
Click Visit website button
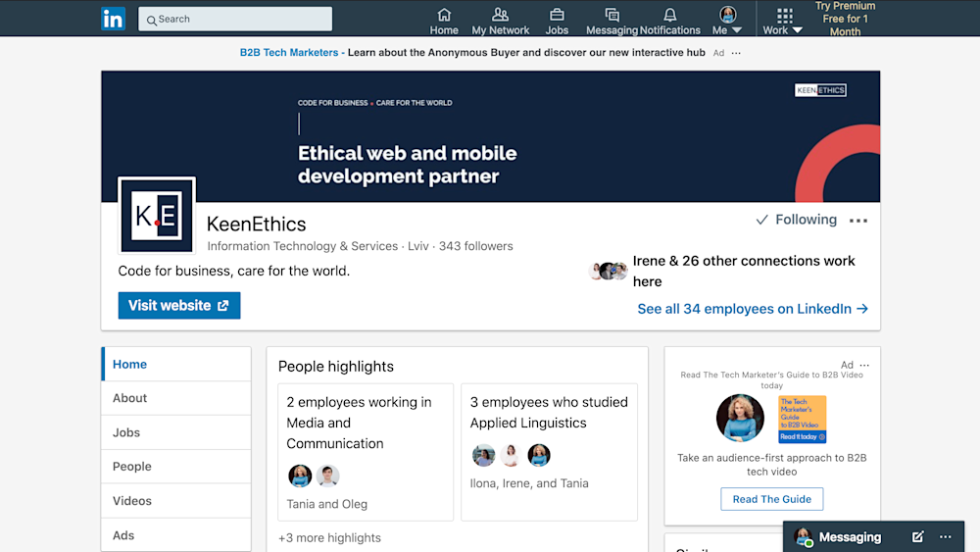179,306
